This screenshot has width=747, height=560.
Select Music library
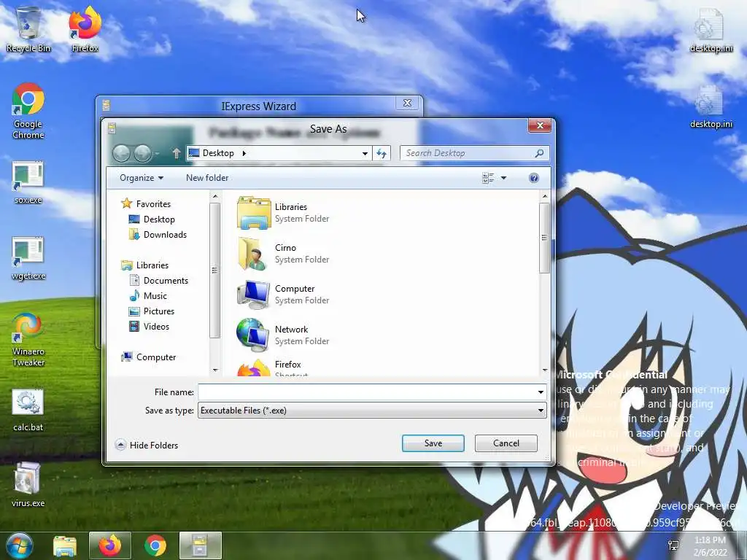[148, 296]
